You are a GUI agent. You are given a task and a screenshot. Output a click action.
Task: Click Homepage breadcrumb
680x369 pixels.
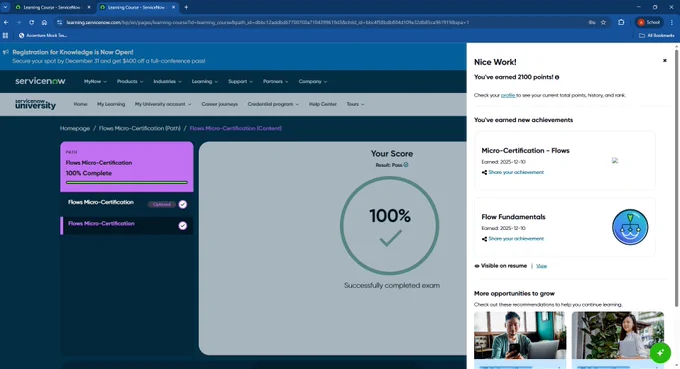click(75, 128)
